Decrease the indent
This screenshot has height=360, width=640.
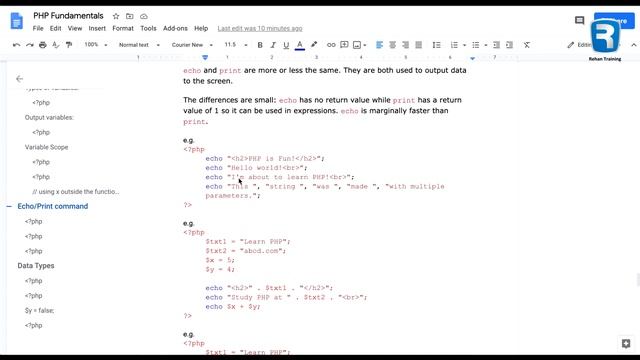[x=496, y=45]
